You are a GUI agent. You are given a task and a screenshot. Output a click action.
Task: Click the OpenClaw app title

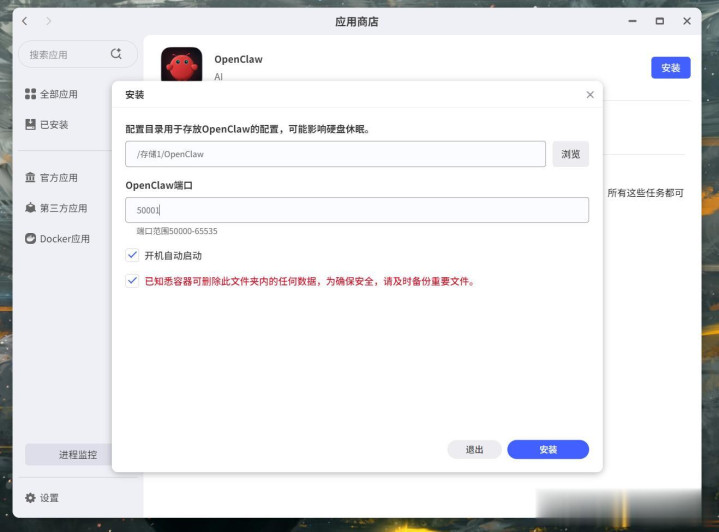pos(238,59)
